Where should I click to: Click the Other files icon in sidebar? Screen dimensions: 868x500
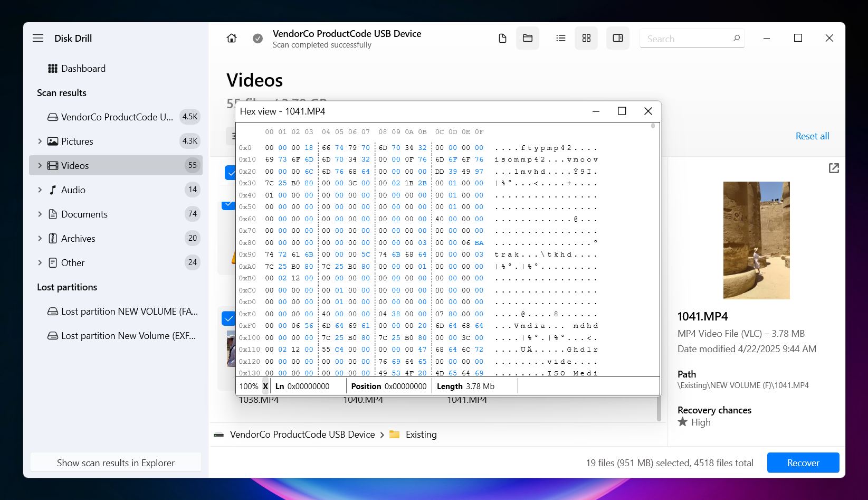coord(53,263)
